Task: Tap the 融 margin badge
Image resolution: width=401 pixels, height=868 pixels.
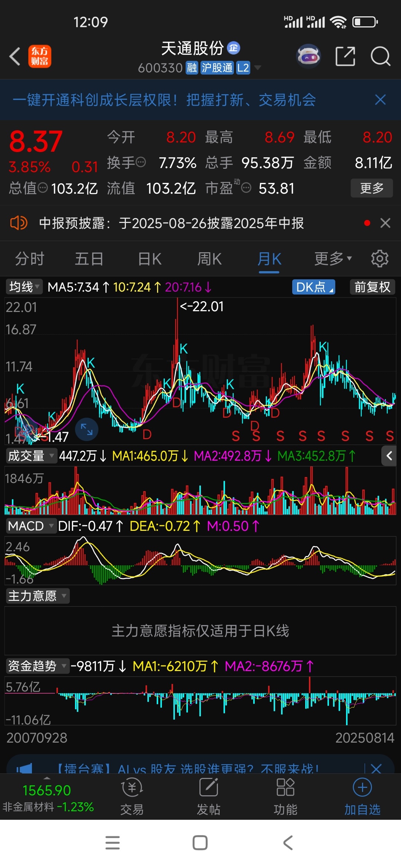Action: pyautogui.click(x=192, y=68)
